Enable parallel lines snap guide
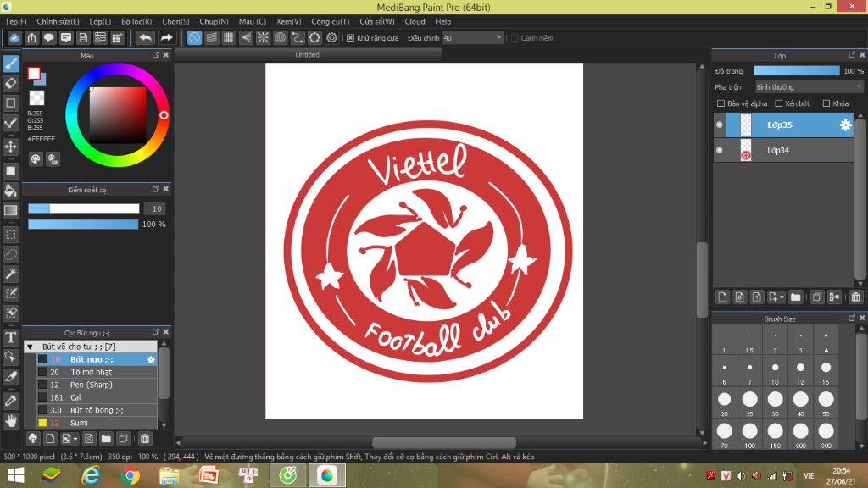This screenshot has height=488, width=868. pos(211,37)
